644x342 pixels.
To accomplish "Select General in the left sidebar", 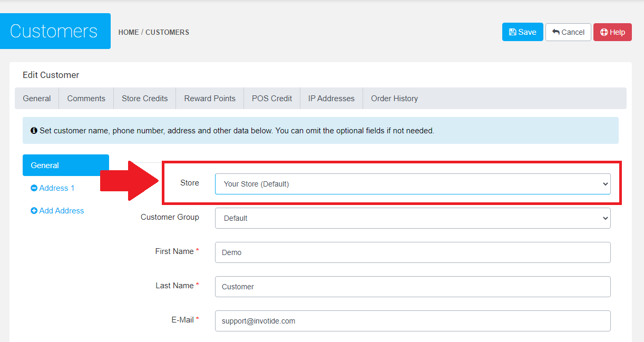I will click(65, 165).
